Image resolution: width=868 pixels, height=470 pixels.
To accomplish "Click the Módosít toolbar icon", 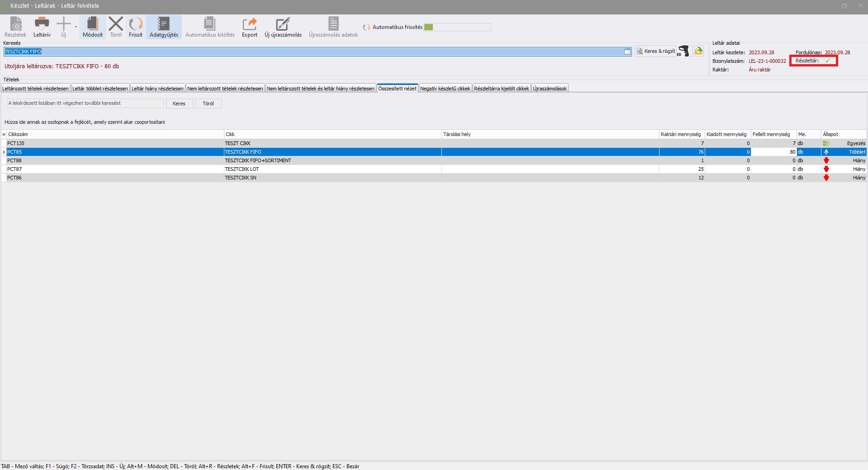I will 92,23.
